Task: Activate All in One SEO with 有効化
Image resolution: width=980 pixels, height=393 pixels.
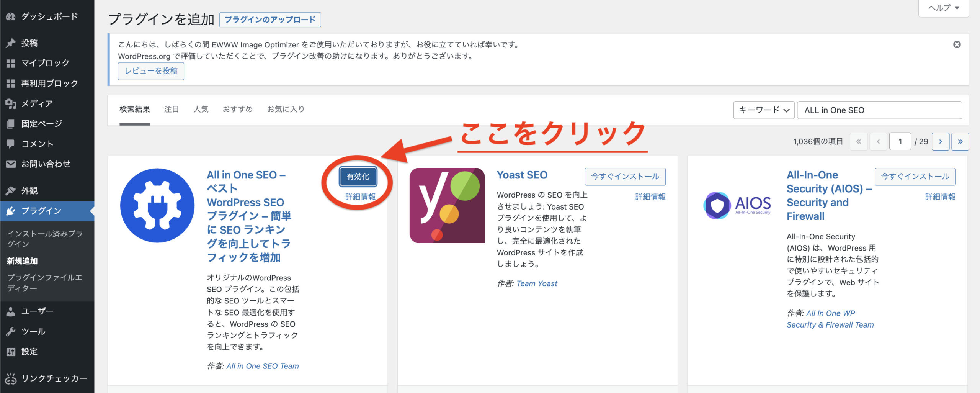Action: (358, 177)
